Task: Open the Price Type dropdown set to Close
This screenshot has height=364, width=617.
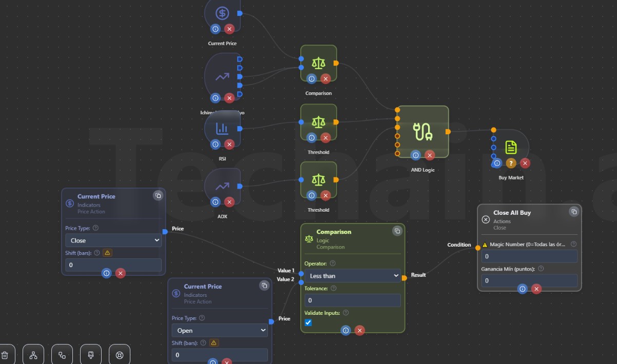Action: 113,240
